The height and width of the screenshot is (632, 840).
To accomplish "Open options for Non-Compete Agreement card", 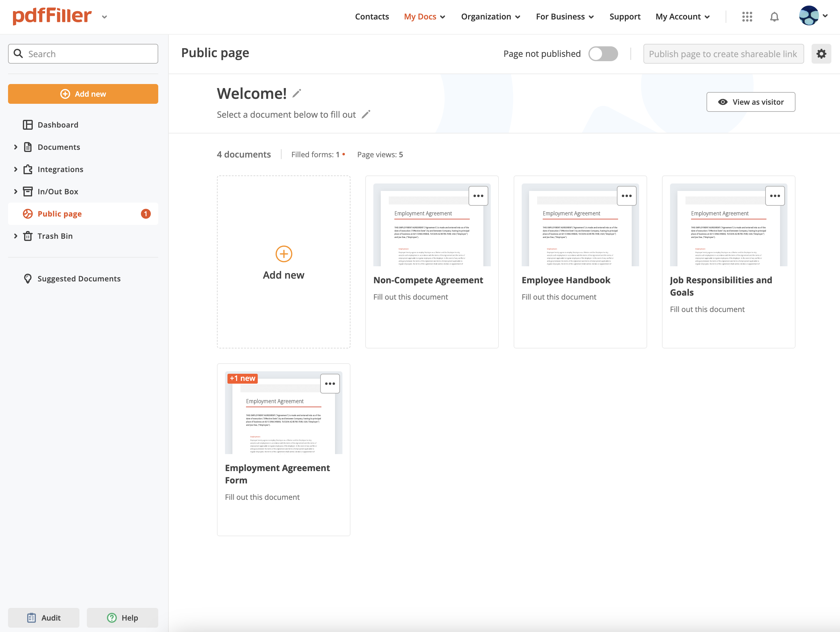I will pos(478,196).
